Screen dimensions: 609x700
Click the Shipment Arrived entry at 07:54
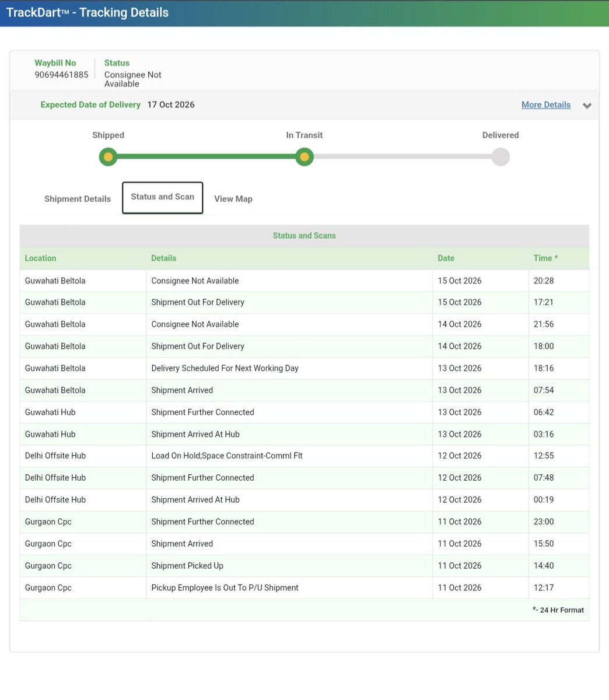pyautogui.click(x=182, y=390)
